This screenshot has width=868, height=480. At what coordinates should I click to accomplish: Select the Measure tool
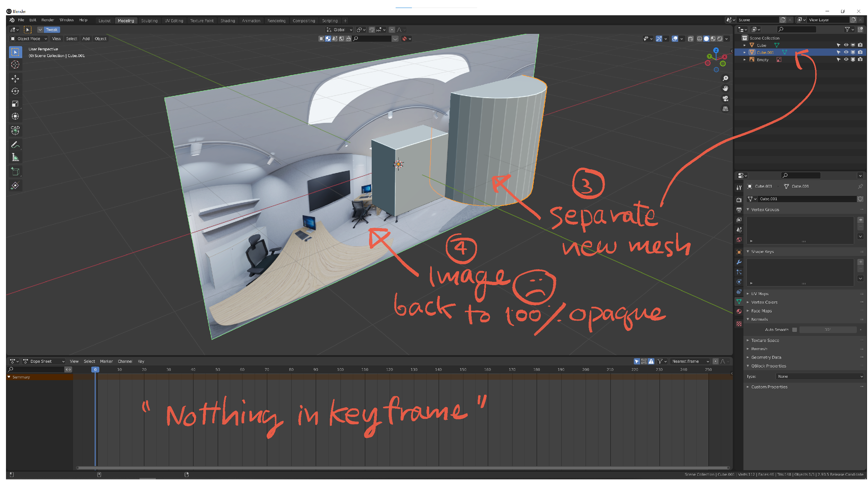tap(15, 158)
